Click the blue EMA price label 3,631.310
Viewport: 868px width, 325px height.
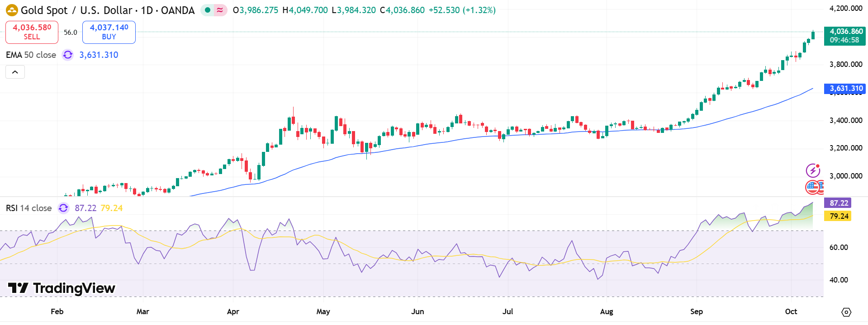844,89
